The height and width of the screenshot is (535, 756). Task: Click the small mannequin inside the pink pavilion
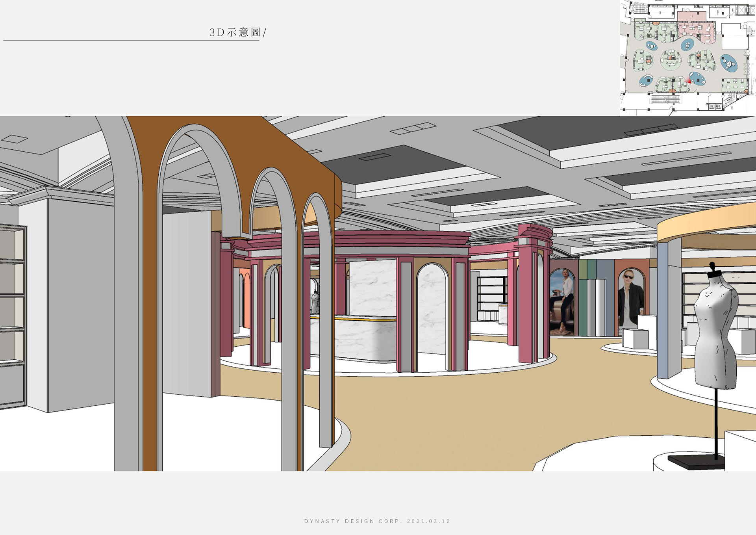315,303
